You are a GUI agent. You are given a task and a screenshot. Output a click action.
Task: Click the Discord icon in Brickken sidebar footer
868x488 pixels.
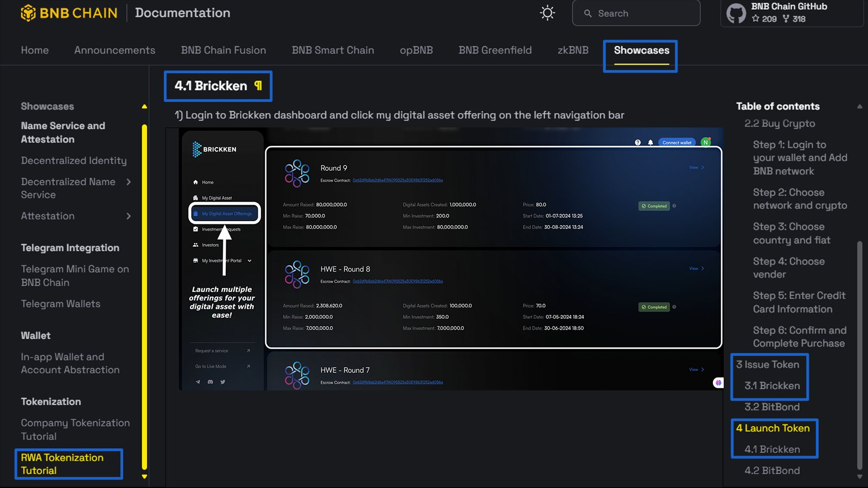(210, 382)
